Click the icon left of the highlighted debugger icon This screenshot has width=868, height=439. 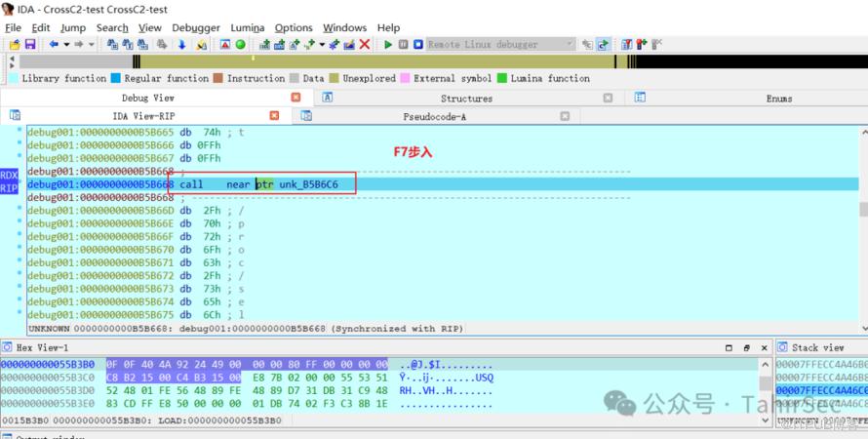(x=588, y=44)
